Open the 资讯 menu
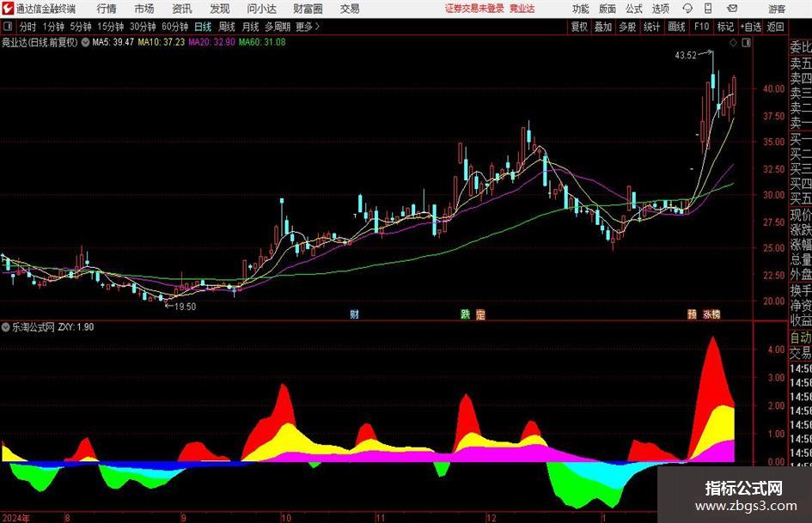This screenshot has height=523, width=812. click(182, 9)
